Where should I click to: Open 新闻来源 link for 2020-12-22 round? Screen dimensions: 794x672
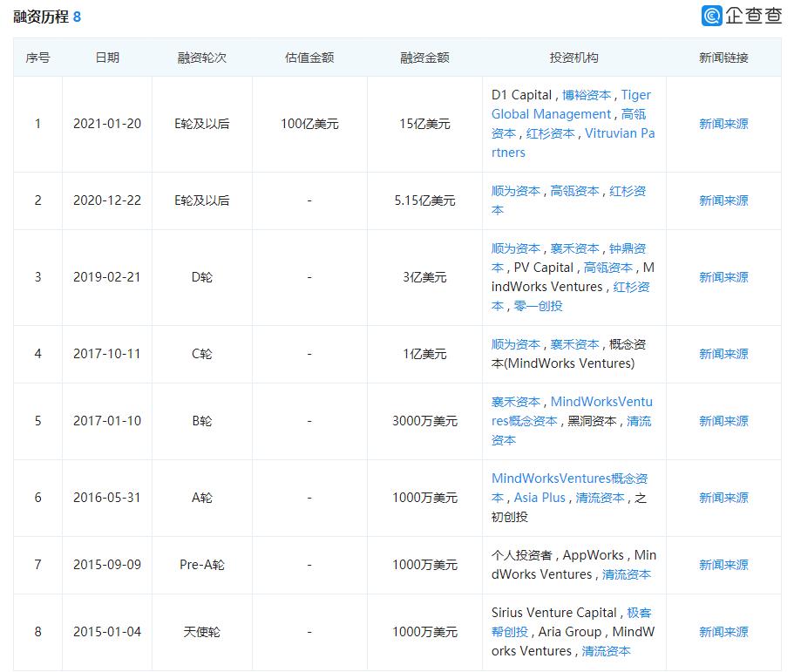click(723, 201)
